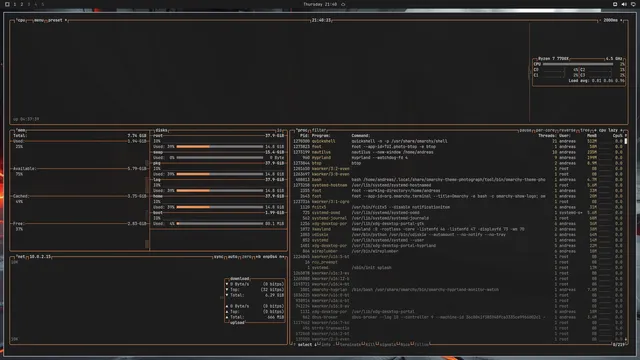The height and width of the screenshot is (360, 640).
Task: Select btop process row
Action: pyautogui.click(x=458, y=163)
